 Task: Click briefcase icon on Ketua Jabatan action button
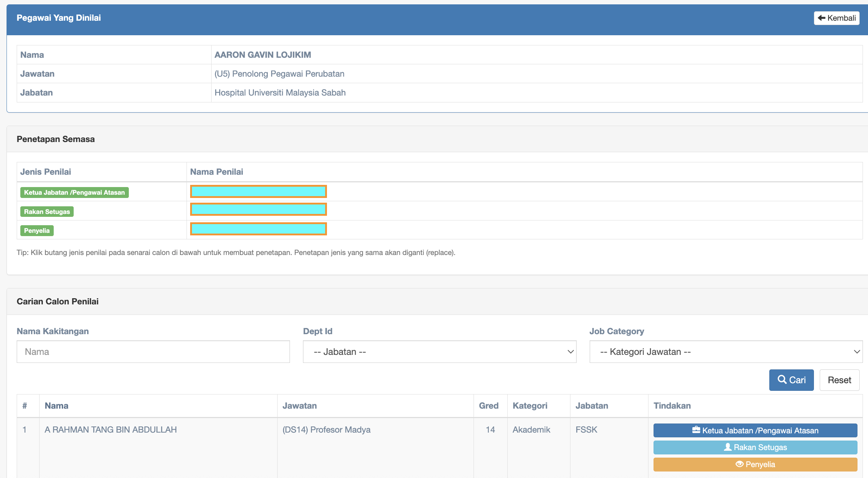(696, 430)
